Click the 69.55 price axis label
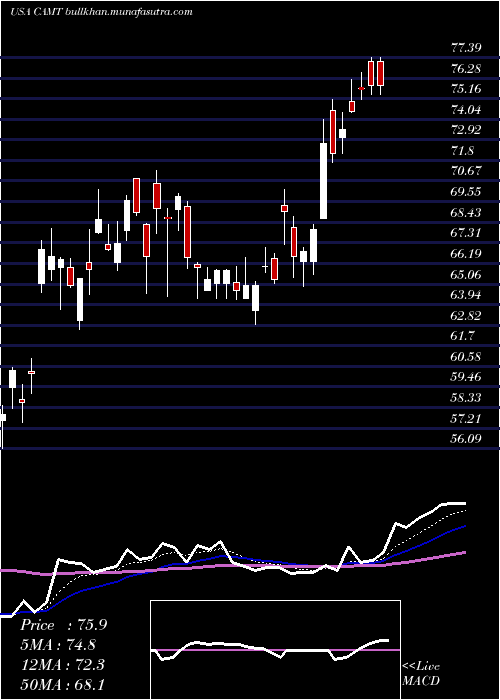 coord(466,192)
